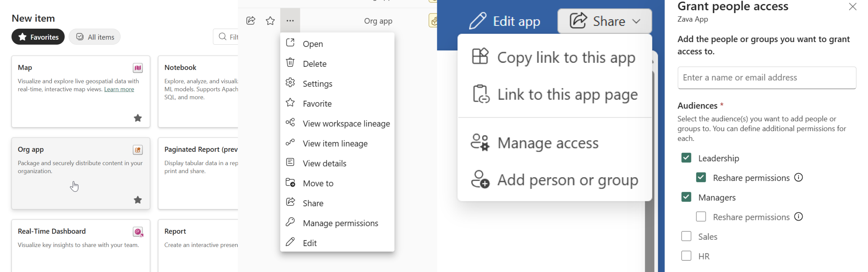Click the Map item type icon
The width and height of the screenshot is (868, 272).
click(138, 68)
